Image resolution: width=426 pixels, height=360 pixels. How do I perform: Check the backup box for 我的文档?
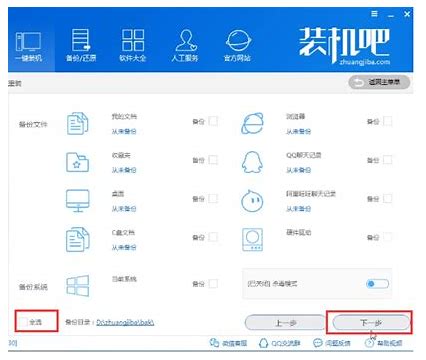[213, 121]
